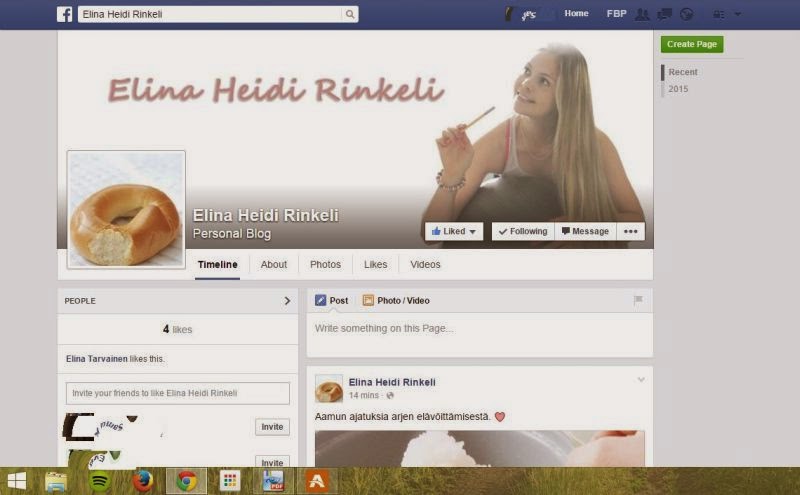Open the notifications globe icon
Screen dimensions: 800x495
pyautogui.click(x=686, y=14)
